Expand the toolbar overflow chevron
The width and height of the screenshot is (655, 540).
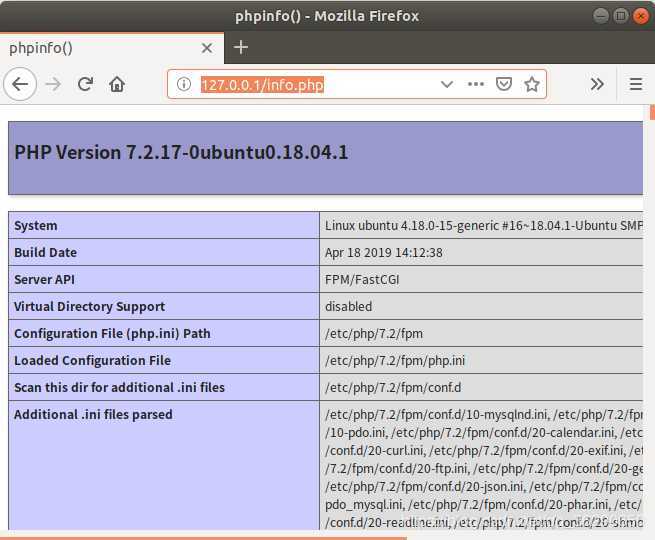pos(597,84)
